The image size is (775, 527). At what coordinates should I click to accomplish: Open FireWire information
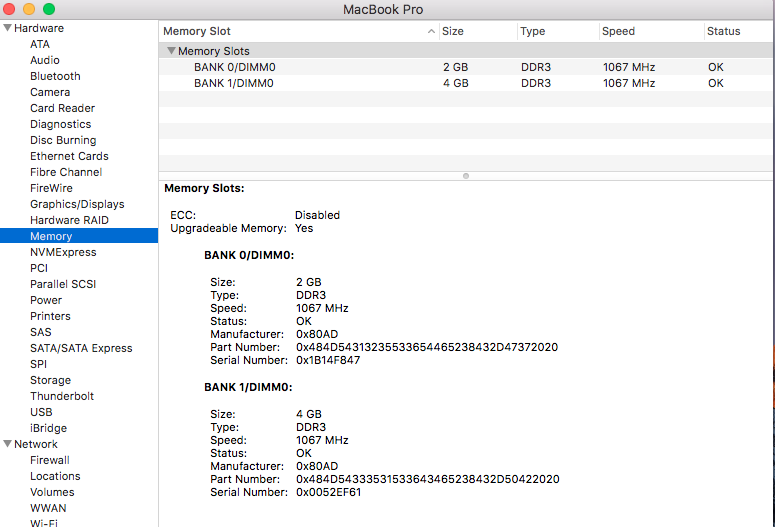pyautogui.click(x=51, y=188)
